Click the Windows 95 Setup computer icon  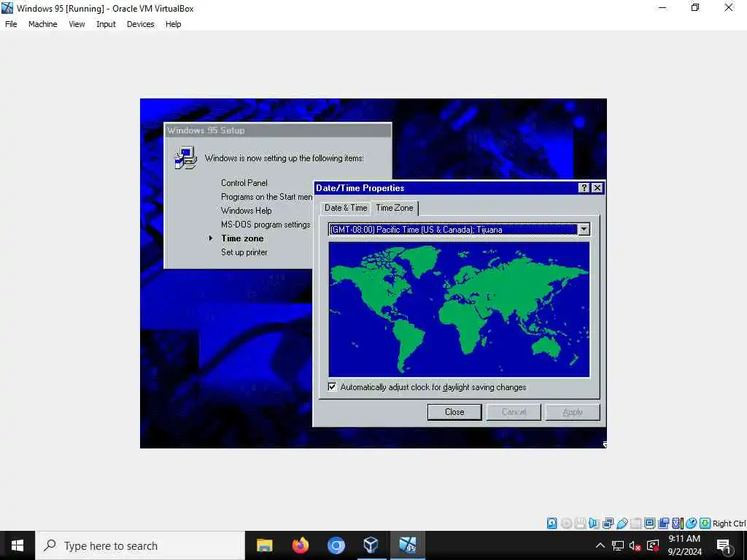click(185, 158)
